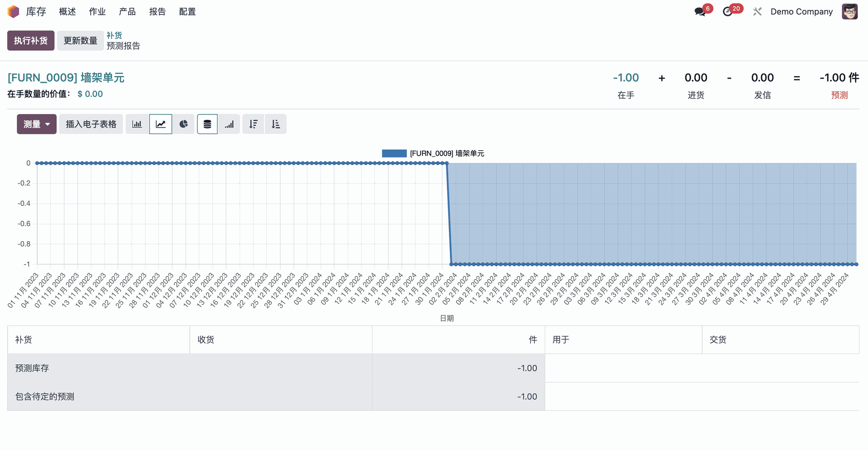Open the activities clock icon
The width and height of the screenshot is (868, 451).
point(727,12)
